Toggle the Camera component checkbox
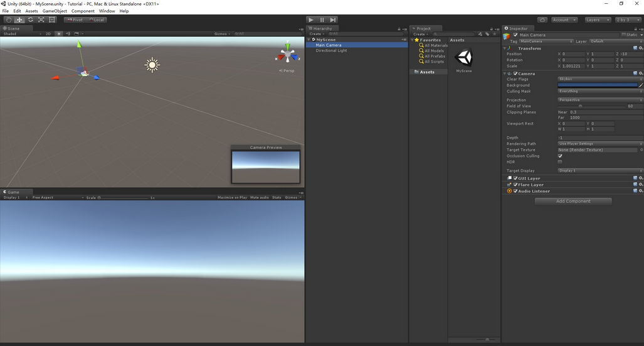The image size is (644, 346). (x=515, y=73)
